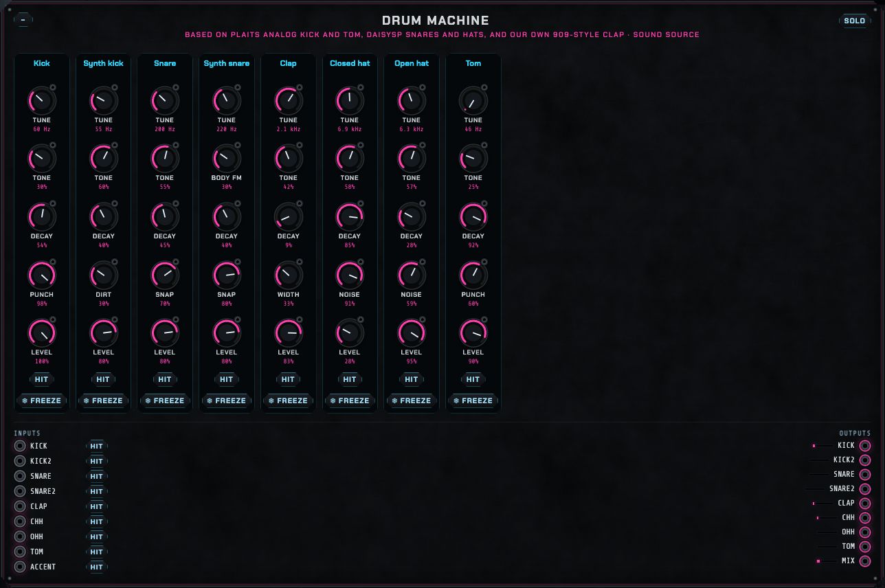Screen dimensions: 885x588
Task: Click the KICK input jack
Action: pos(20,446)
